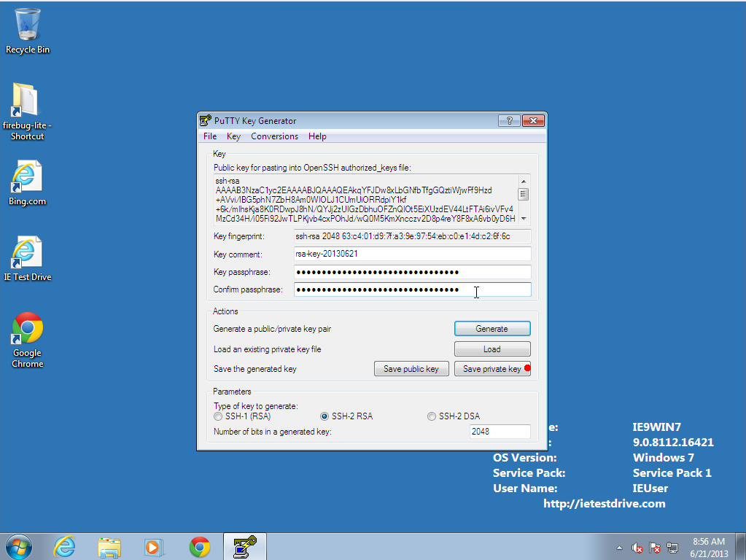The height and width of the screenshot is (560, 746).
Task: Open the Google Chrome desktop shortcut
Action: click(x=27, y=340)
